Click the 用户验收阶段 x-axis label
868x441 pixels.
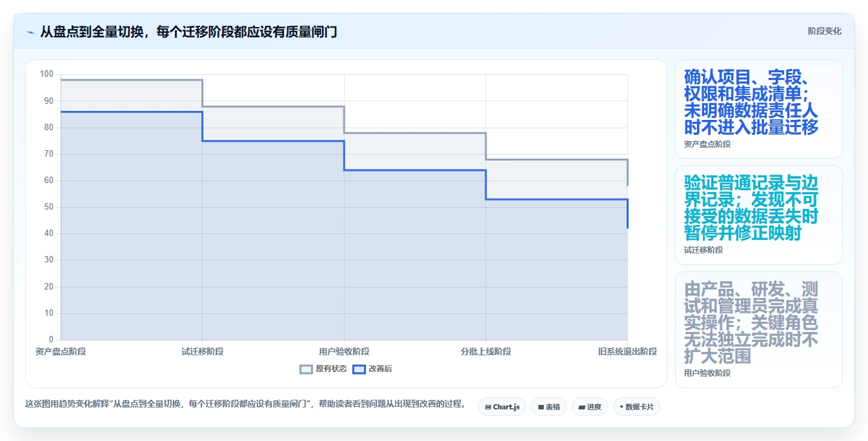[x=344, y=351]
